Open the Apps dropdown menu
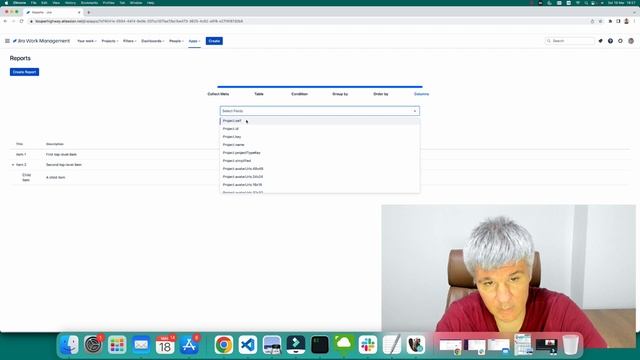640x360 pixels. (194, 41)
